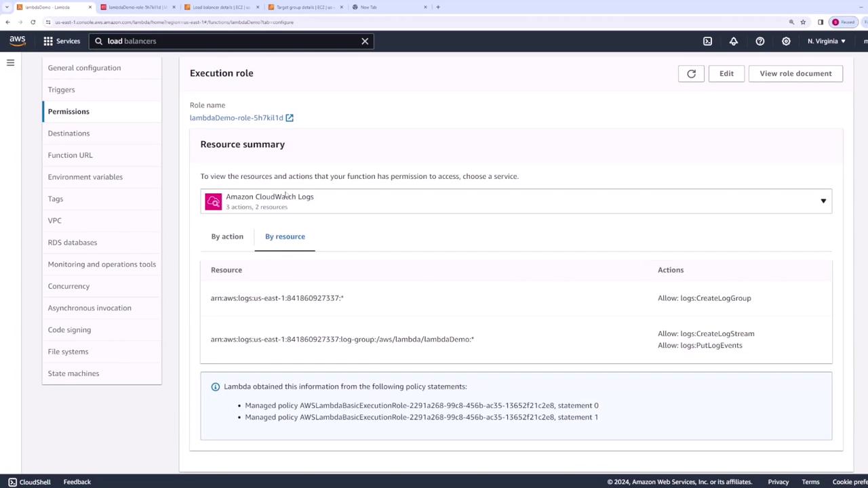Launch CloudShell from the top navigation icon

(x=707, y=41)
